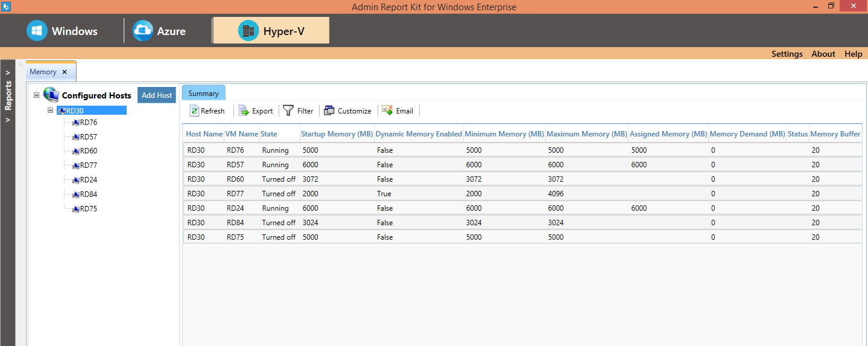Click the Email envelope icon
This screenshot has height=346, width=868.
[387, 110]
